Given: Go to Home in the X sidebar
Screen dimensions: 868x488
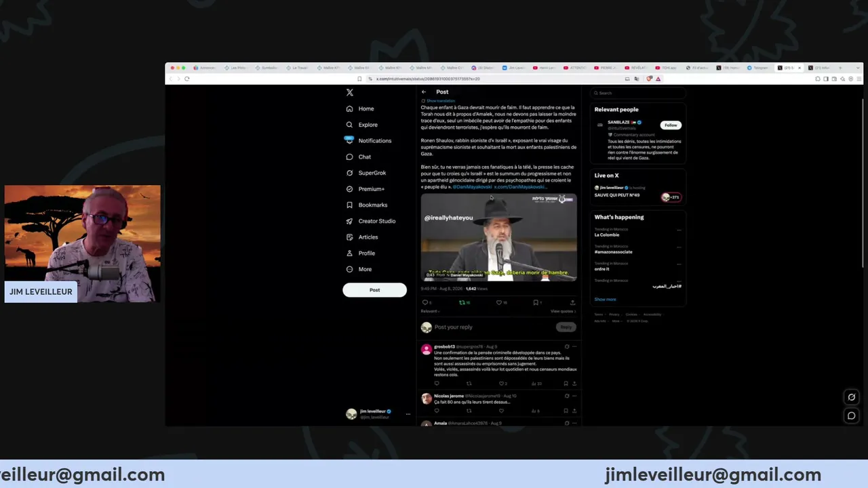Looking at the screenshot, I should [360, 108].
